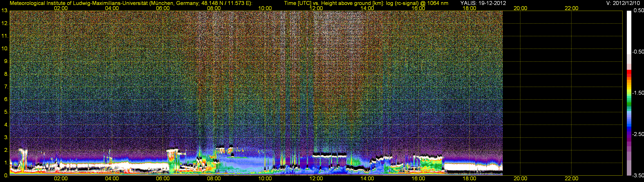Click the height axis label 11.
The height and width of the screenshot is (182, 644).
click(x=5, y=36)
